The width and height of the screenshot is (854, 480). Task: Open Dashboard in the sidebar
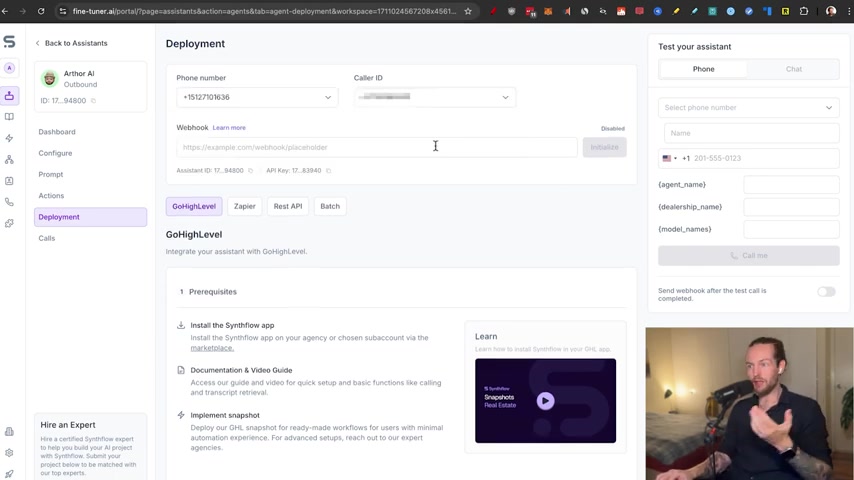tap(57, 132)
